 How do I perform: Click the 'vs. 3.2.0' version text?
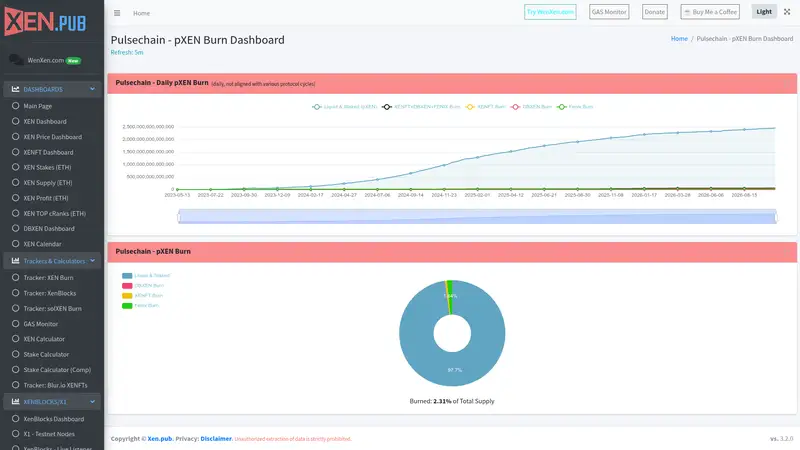tap(781, 438)
